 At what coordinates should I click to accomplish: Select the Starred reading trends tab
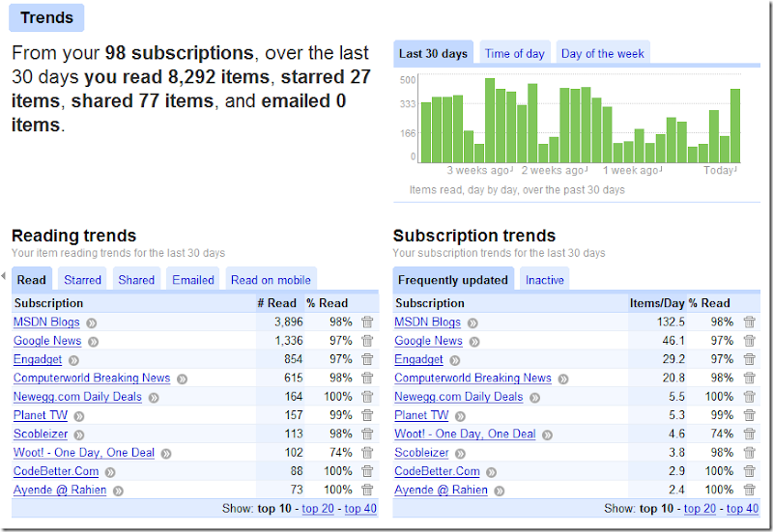click(x=82, y=280)
